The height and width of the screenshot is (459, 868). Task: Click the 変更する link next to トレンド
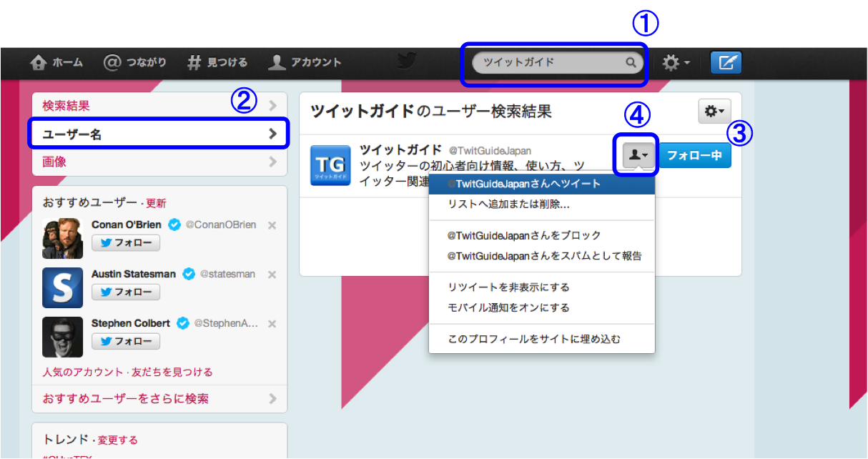118,440
